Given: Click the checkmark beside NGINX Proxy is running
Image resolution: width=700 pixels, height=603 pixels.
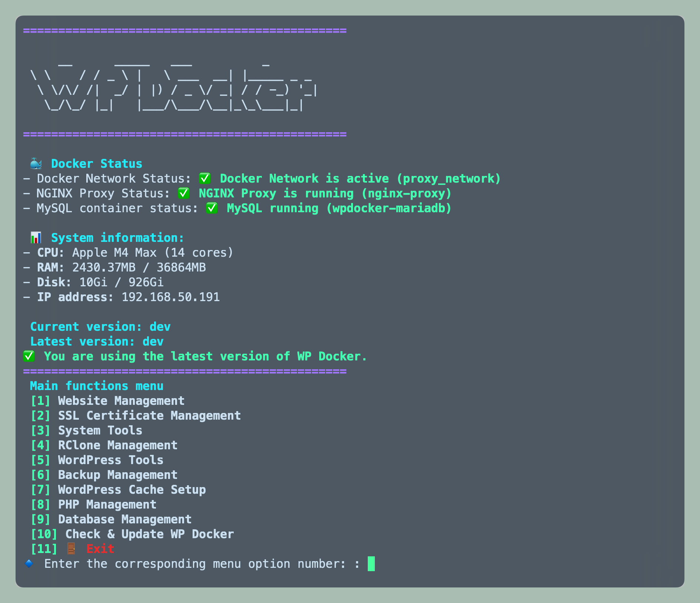Looking at the screenshot, I should (184, 193).
